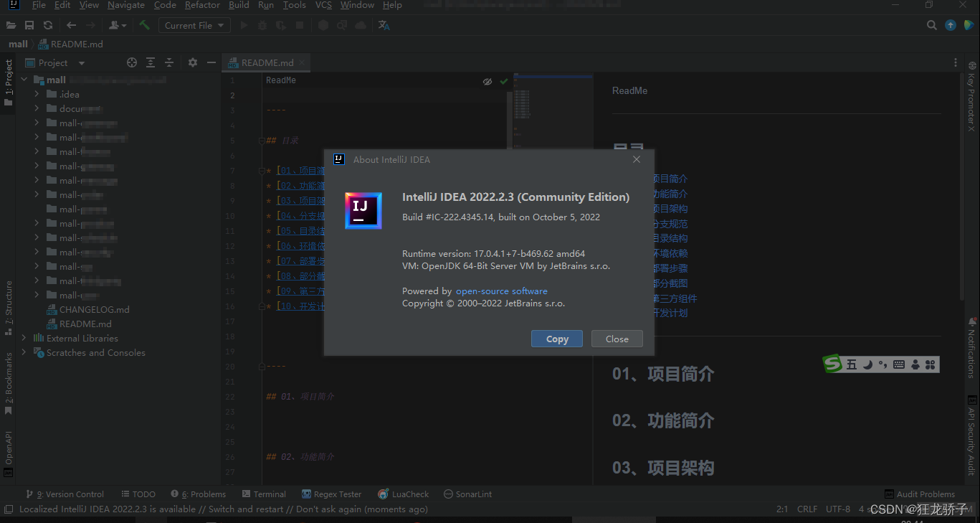Expand External Libraries node
This screenshot has width=980, height=523.
point(24,338)
